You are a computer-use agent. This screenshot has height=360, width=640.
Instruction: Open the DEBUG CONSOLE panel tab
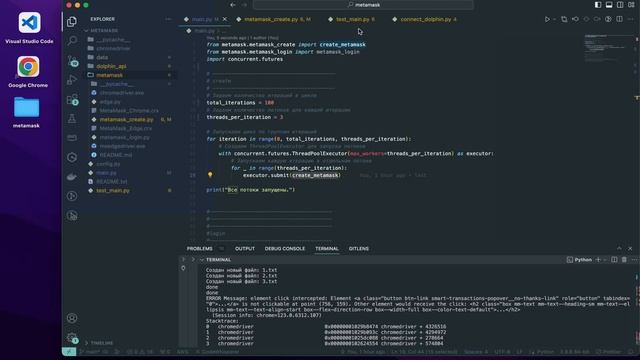pyautogui.click(x=285, y=249)
